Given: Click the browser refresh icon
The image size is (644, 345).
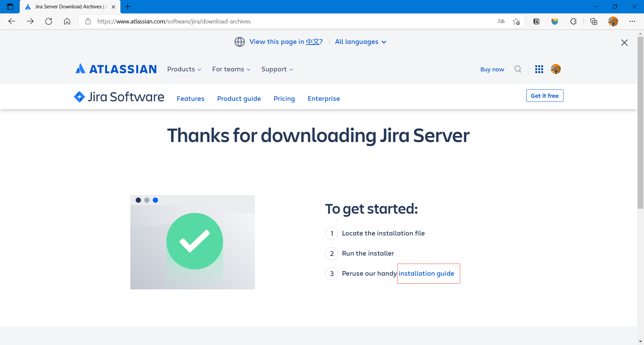Looking at the screenshot, I should (x=49, y=21).
